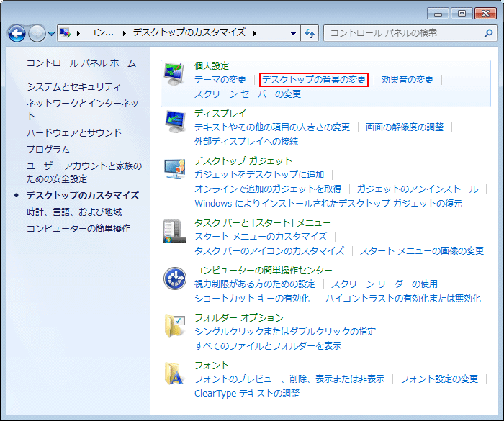The height and width of the screenshot is (421, 504).
Task: Open the フォント heading
Action: [212, 366]
